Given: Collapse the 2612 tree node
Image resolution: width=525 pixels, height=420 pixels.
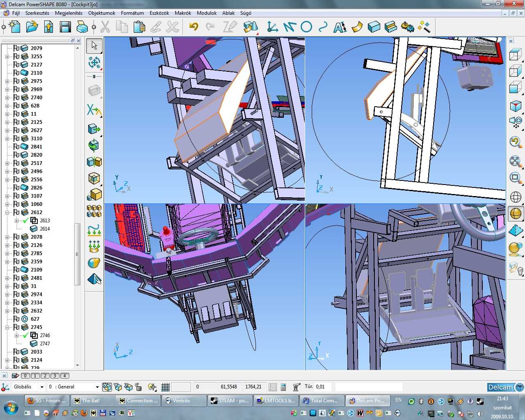Looking at the screenshot, I should (7, 212).
